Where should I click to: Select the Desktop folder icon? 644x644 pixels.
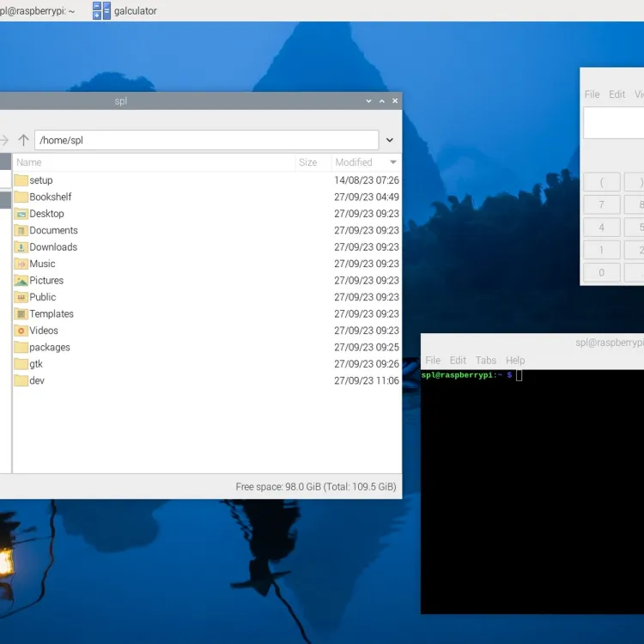(21, 214)
